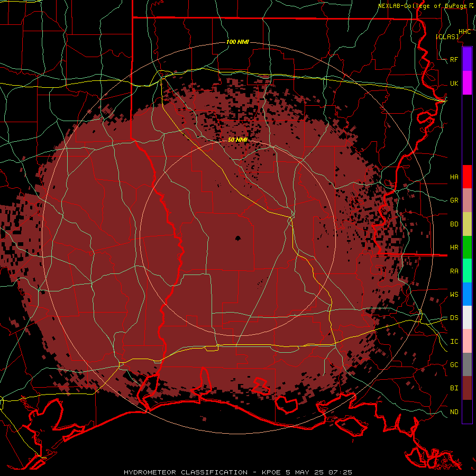Click the IC legend label
Viewport: 476px width, 476px height.
point(454,342)
